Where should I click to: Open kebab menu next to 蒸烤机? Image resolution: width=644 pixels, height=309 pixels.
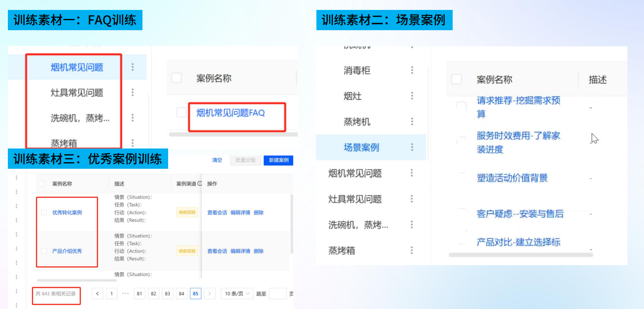pos(412,122)
